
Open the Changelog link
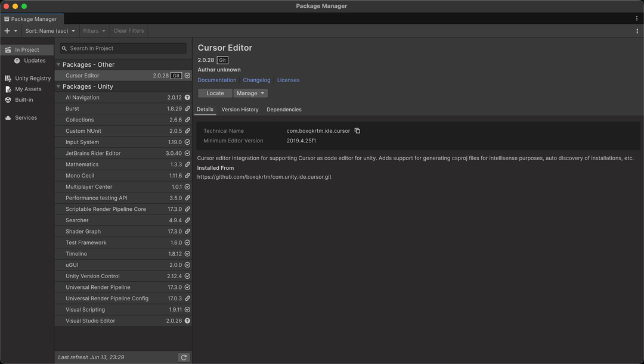(256, 80)
